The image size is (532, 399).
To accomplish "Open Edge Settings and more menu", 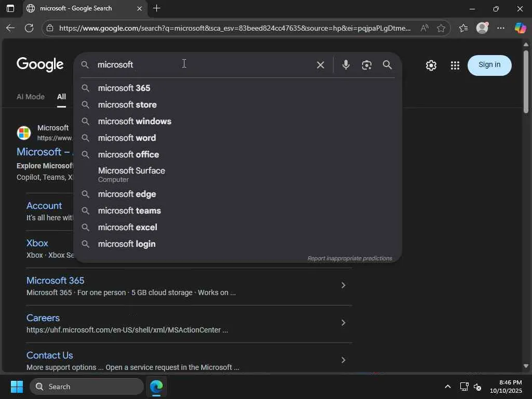I will [x=501, y=28].
